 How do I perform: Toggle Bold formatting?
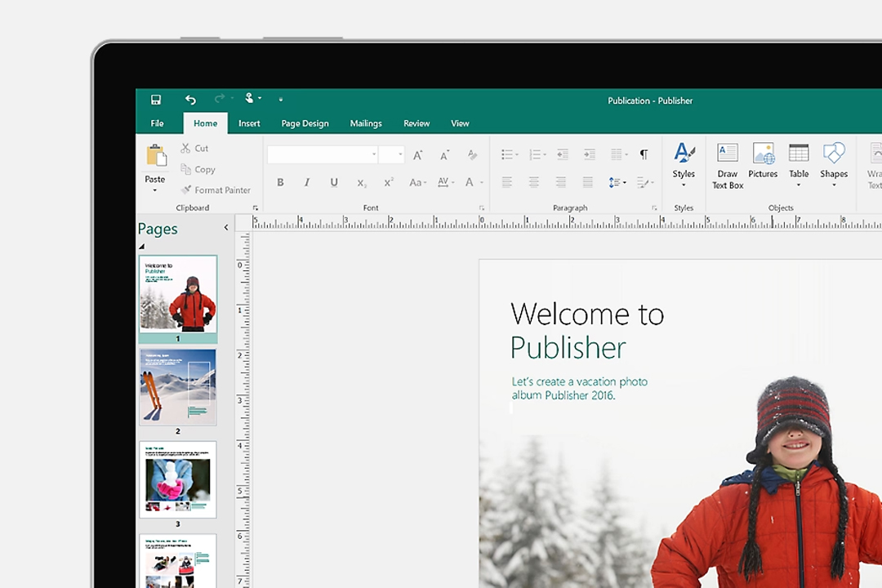pos(280,182)
